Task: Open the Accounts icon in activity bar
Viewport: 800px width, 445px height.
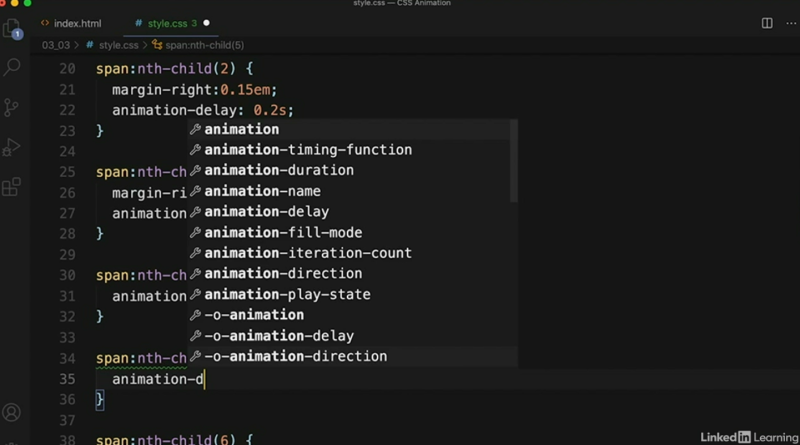Action: (x=13, y=412)
